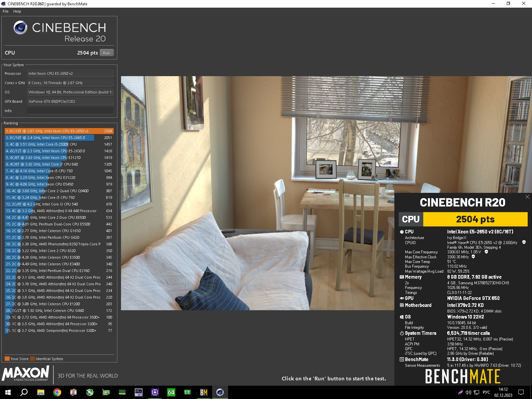Close the BenchMate result overlay panel

pos(527,197)
